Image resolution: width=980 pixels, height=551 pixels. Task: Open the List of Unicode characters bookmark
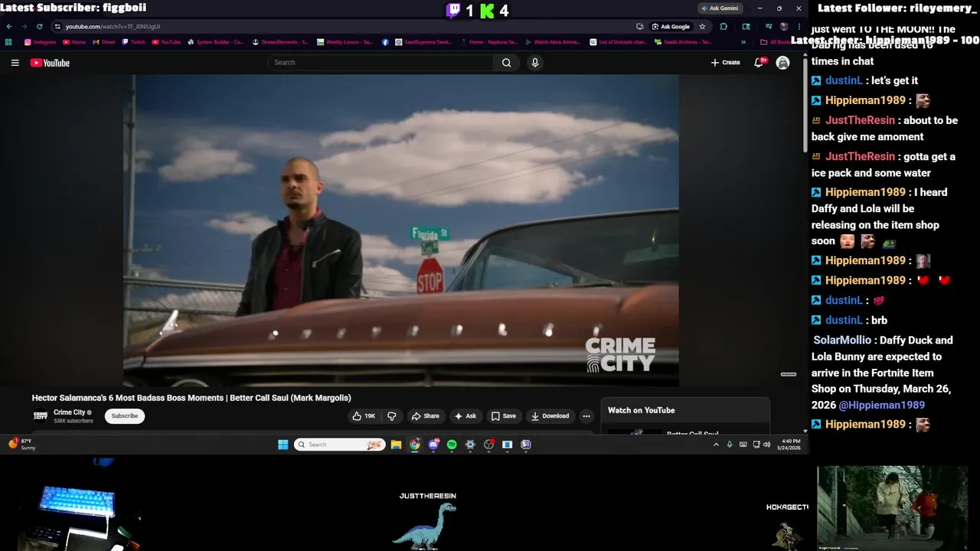[619, 42]
